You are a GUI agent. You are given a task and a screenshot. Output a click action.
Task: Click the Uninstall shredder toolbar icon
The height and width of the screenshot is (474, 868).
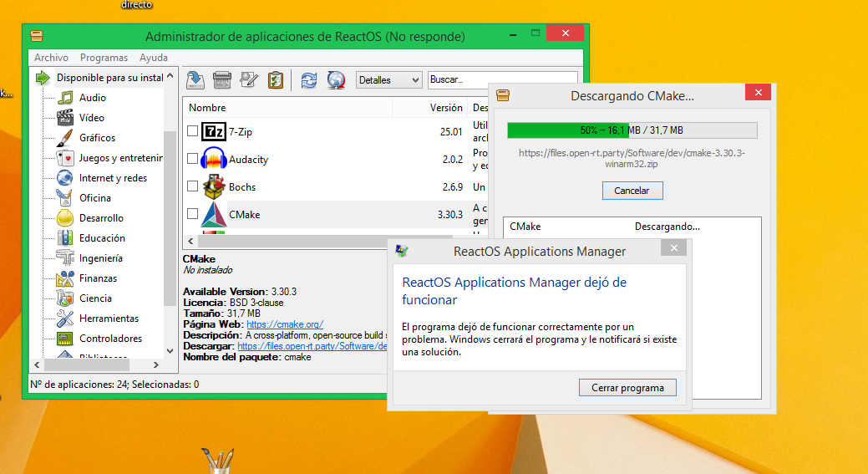click(x=222, y=80)
